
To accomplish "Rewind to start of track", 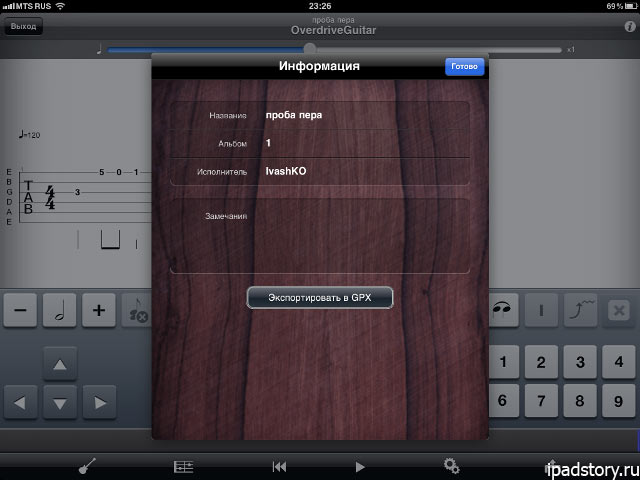I will (x=279, y=467).
